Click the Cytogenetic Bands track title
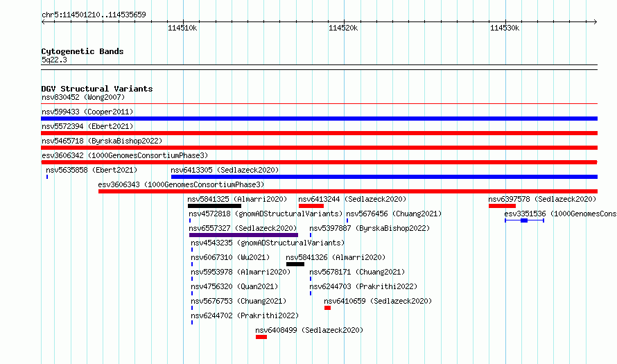The height and width of the screenshot is (364, 617). point(82,51)
